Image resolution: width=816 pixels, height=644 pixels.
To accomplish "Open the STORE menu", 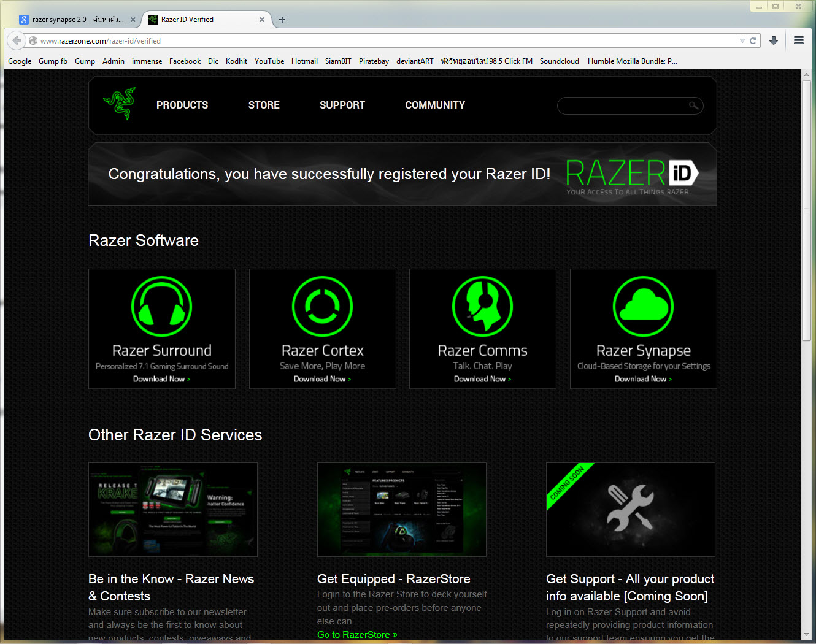I will pyautogui.click(x=264, y=105).
